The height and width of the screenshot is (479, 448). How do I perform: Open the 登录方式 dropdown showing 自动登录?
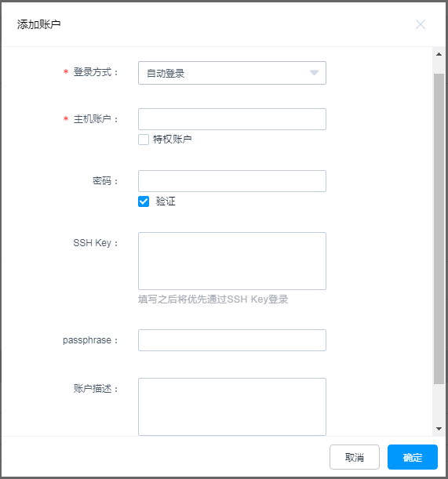coord(232,73)
